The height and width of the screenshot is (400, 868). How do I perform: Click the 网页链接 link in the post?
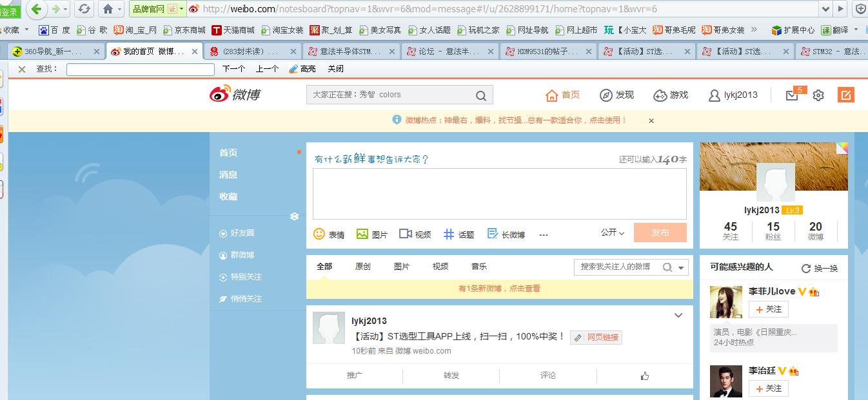pyautogui.click(x=597, y=338)
